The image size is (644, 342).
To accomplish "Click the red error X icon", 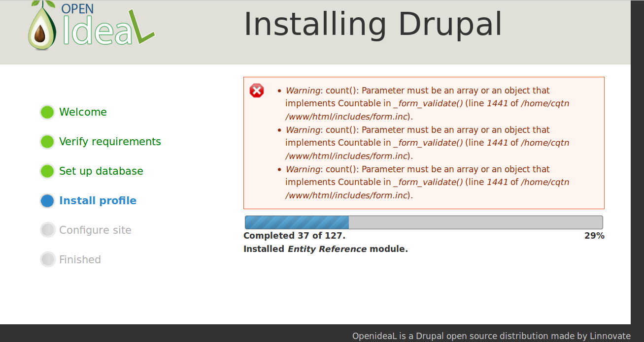I will (x=257, y=91).
